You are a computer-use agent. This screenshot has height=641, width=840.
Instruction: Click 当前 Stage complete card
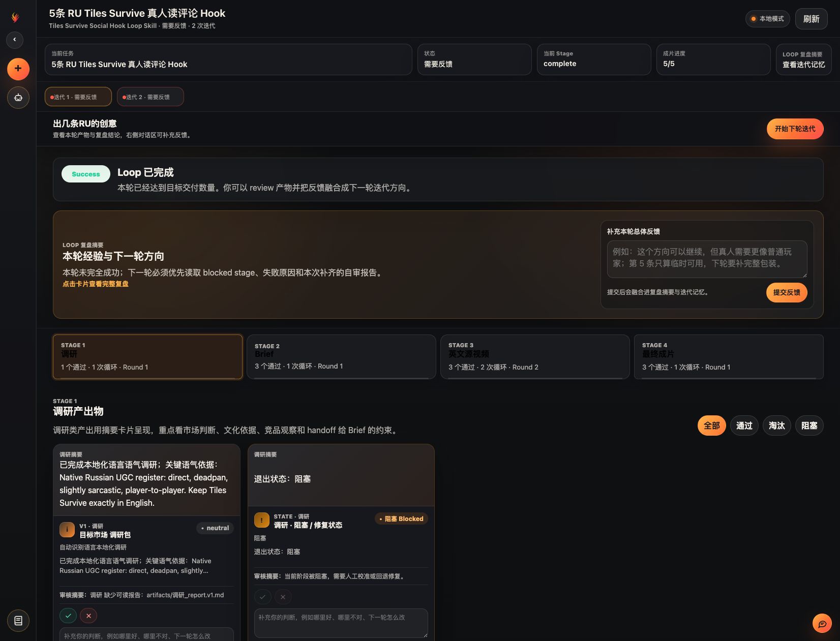click(x=594, y=59)
